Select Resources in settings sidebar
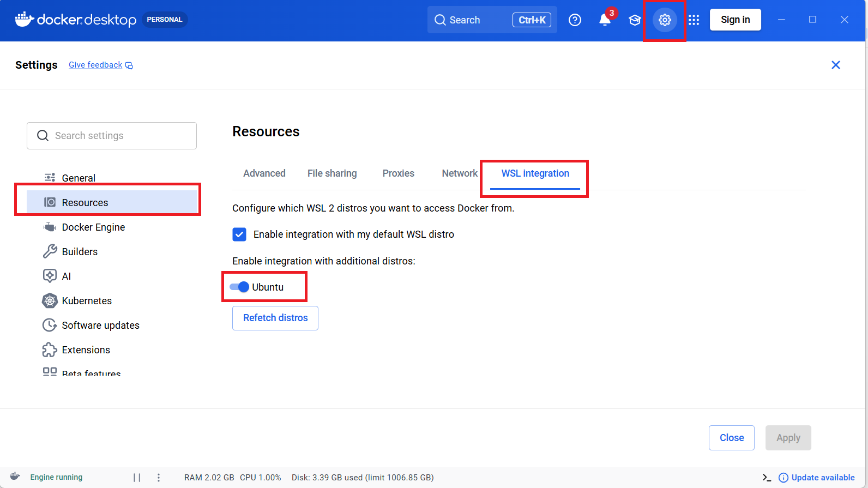The width and height of the screenshot is (868, 488). coord(112,202)
